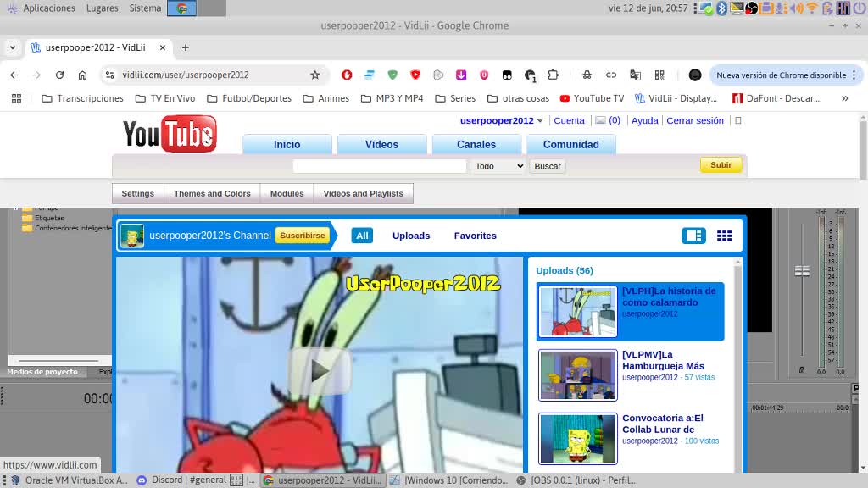Viewport: 868px width, 488px height.
Task: Click the VidLii search input field
Action: (380, 166)
